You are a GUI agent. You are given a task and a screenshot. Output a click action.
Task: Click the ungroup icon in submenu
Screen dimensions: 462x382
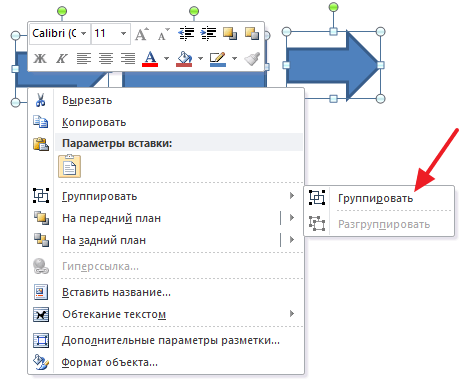point(317,224)
